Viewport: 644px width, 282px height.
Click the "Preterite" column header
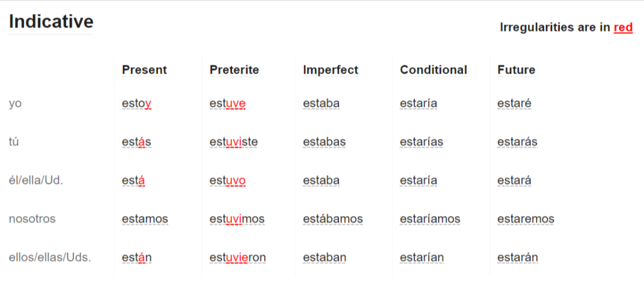(x=234, y=70)
